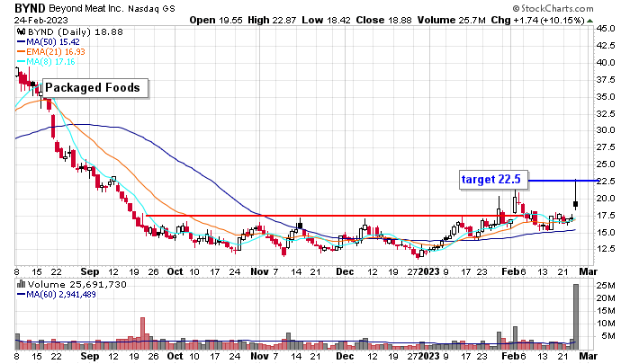Image resolution: width=630 pixels, height=364 pixels.
Task: Click the red horizontal resistance line at 17.5
Action: [x=334, y=216]
